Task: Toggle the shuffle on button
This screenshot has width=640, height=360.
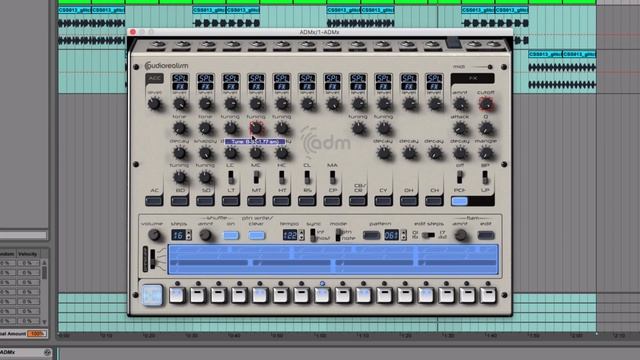Action: [231, 236]
